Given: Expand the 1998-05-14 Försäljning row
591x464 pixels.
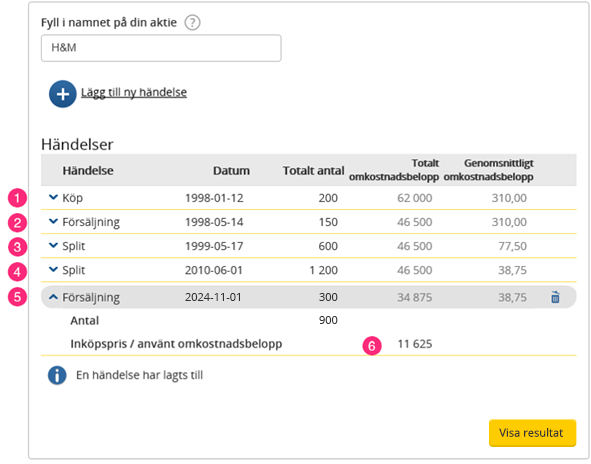Looking at the screenshot, I should pos(54,221).
